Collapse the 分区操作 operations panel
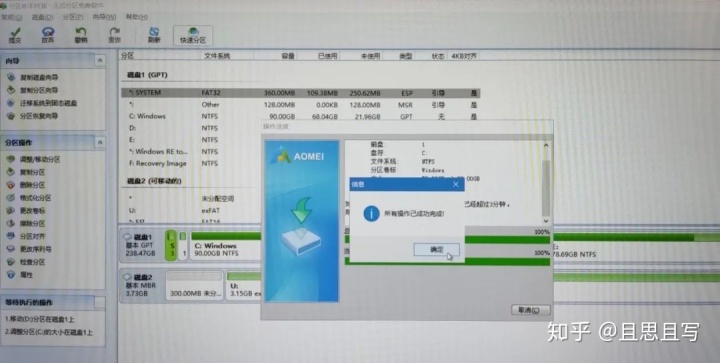This screenshot has height=363, width=720. [x=100, y=143]
